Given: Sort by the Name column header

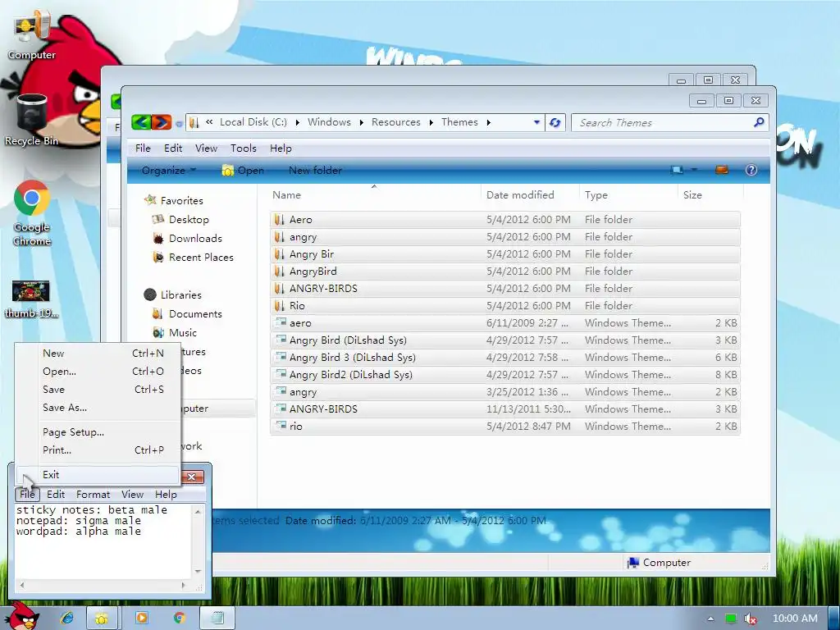Looking at the screenshot, I should pos(374,195).
